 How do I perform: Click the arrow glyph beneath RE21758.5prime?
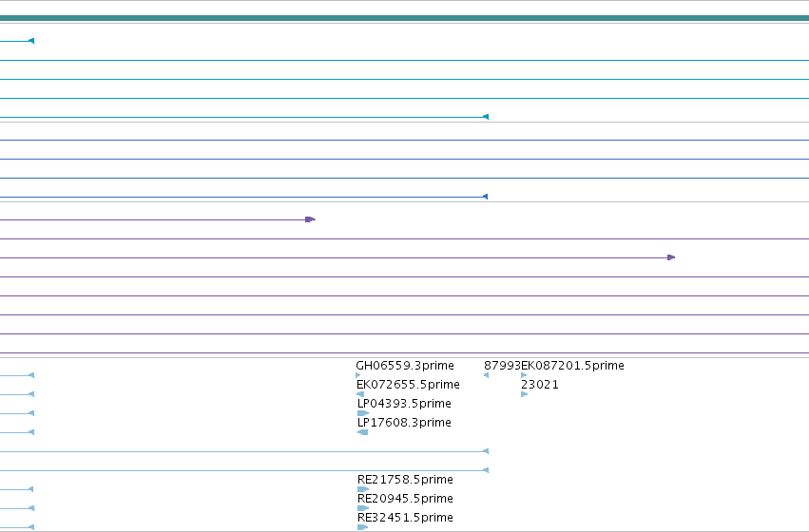click(x=363, y=489)
